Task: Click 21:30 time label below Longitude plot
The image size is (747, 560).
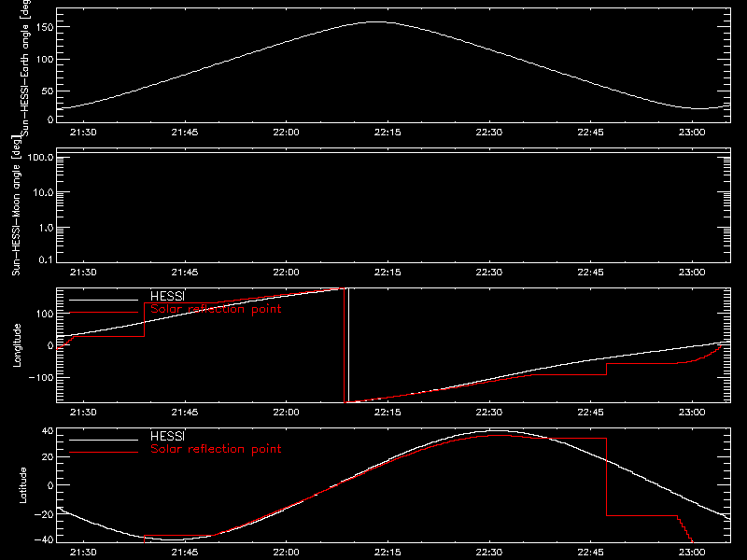Action: (x=83, y=413)
